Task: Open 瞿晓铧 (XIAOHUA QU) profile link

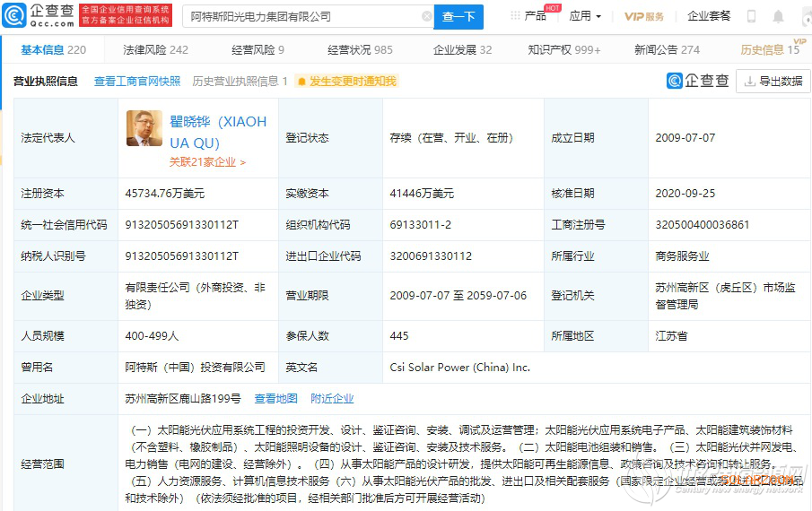Action: 218,132
